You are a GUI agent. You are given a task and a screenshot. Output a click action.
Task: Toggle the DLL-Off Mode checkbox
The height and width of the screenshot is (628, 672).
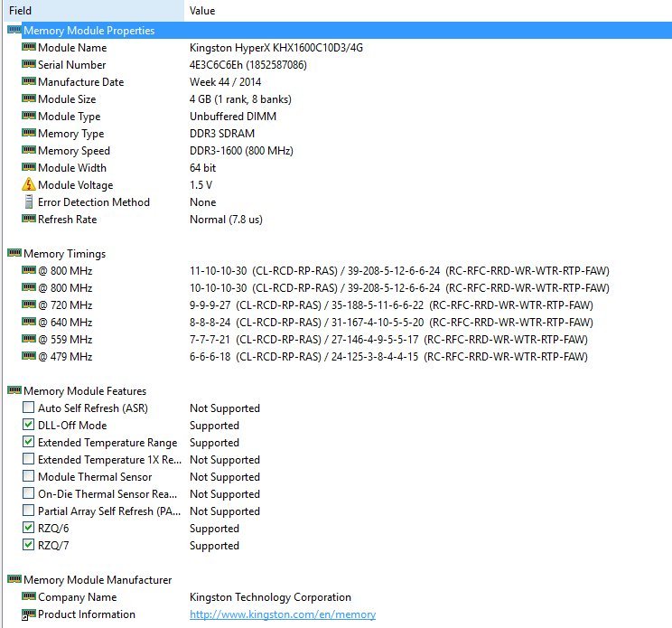point(28,425)
